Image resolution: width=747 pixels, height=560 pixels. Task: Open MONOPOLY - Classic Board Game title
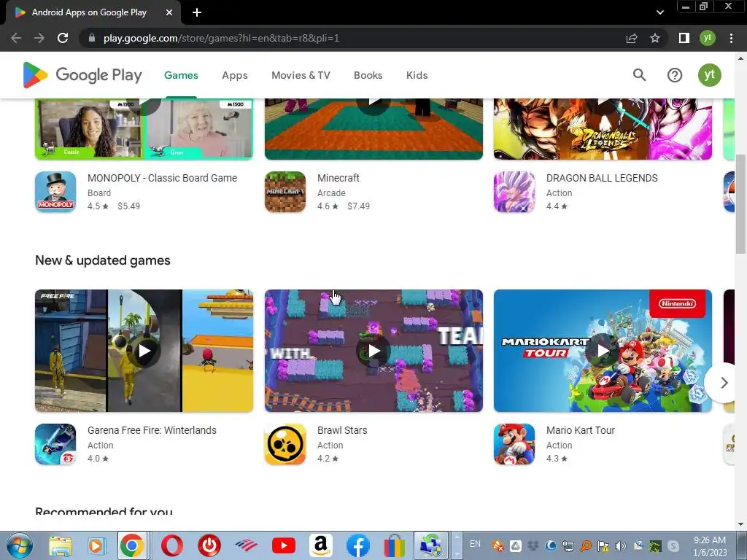coord(162,178)
